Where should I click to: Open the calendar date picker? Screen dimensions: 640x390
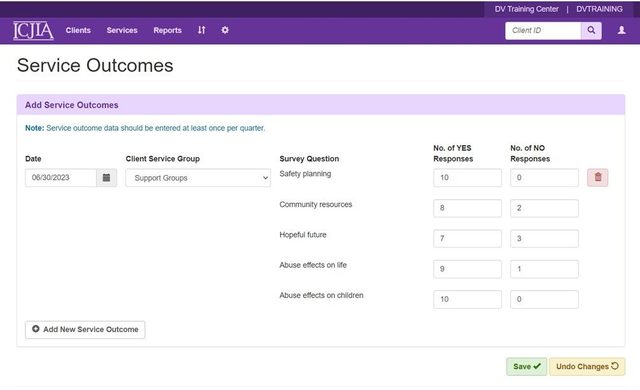pos(107,178)
